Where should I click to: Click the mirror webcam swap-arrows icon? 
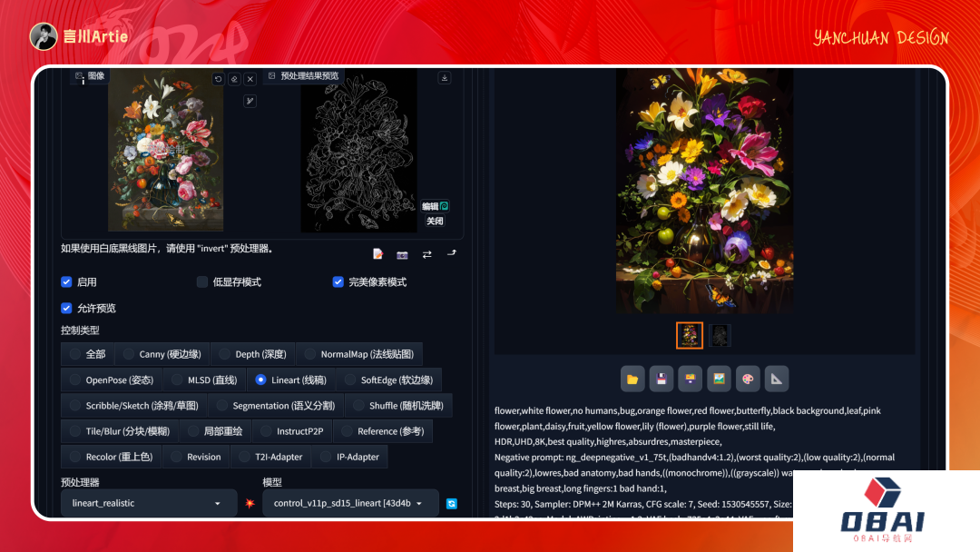pyautogui.click(x=426, y=254)
